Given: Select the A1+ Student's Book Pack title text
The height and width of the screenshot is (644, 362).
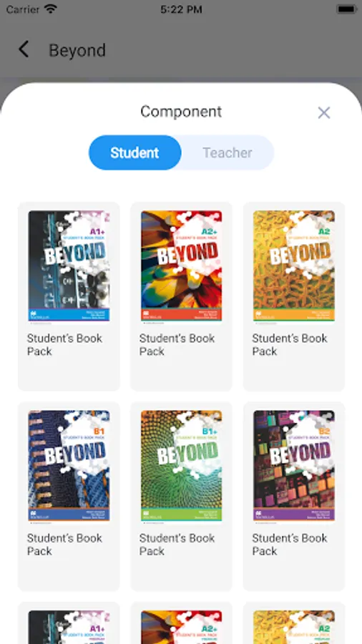Looking at the screenshot, I should pos(65,345).
